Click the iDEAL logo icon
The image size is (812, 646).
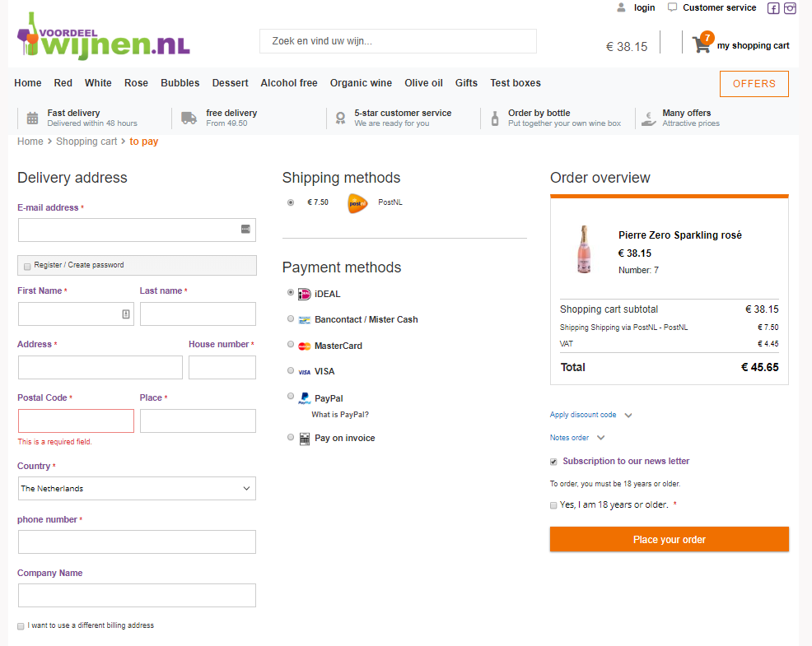[305, 295]
